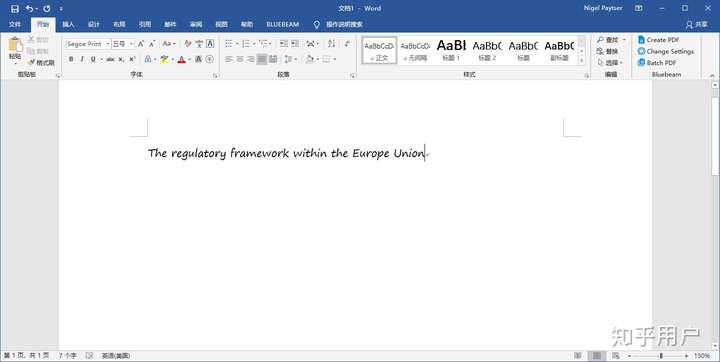This screenshot has width=720, height=362.
Task: Click the phonetic guide icon
Action: click(x=199, y=44)
